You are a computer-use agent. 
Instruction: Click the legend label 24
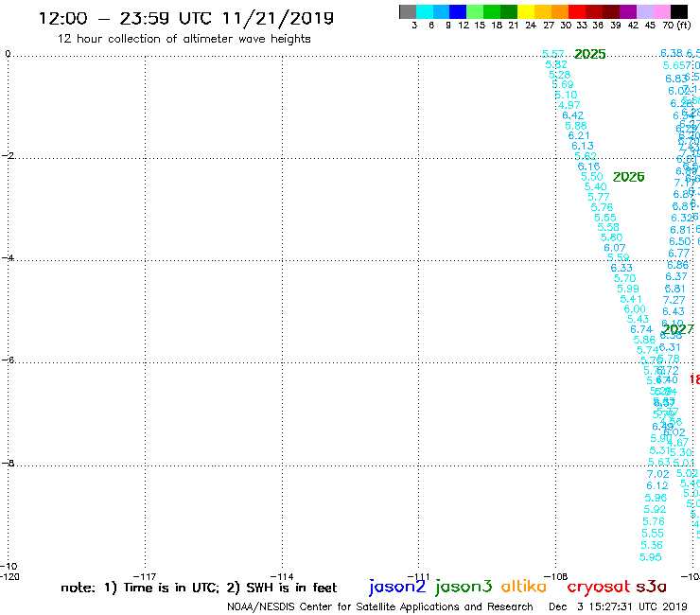tap(531, 26)
